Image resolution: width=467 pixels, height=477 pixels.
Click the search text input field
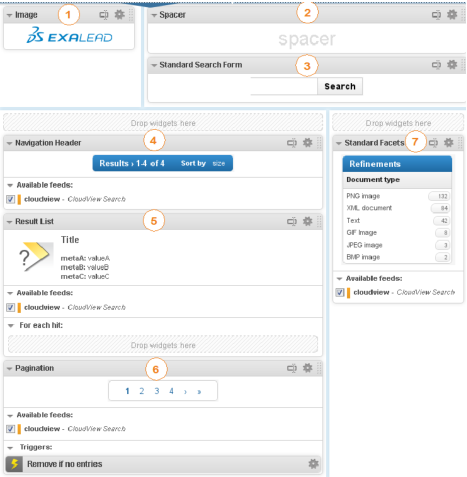pyautogui.click(x=284, y=86)
